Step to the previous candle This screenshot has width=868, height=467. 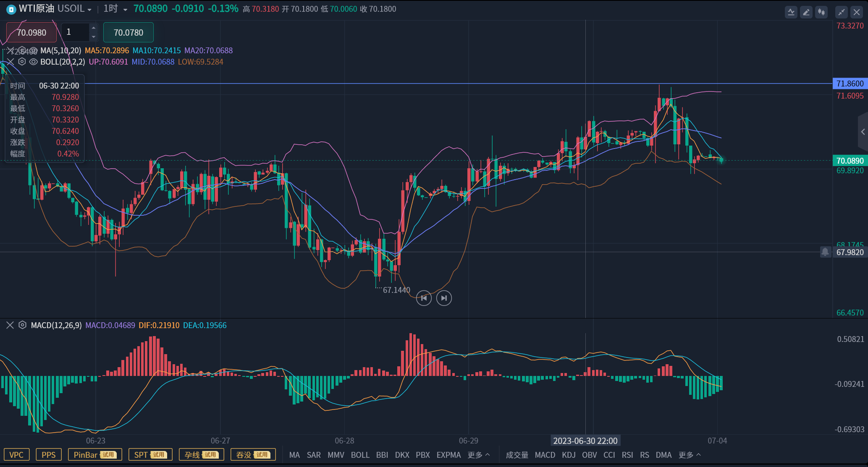(424, 298)
